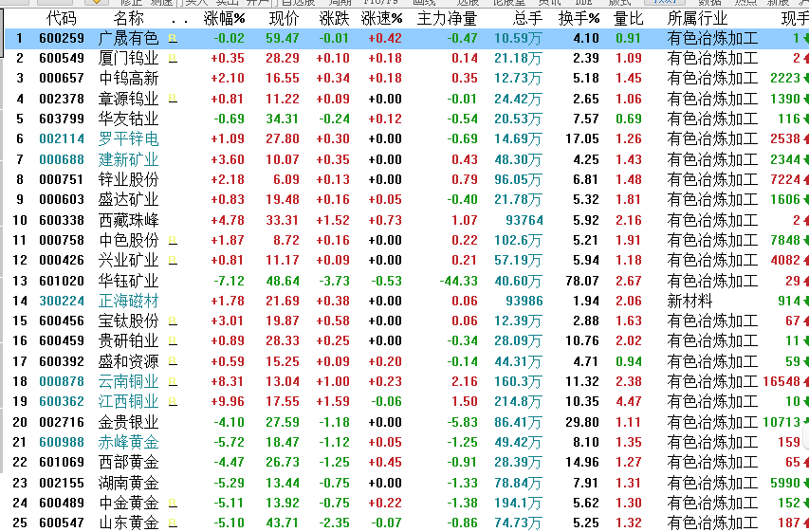This screenshot has height=532, width=809.
Task: Click the +9.96 gain cell
Action: click(228, 401)
